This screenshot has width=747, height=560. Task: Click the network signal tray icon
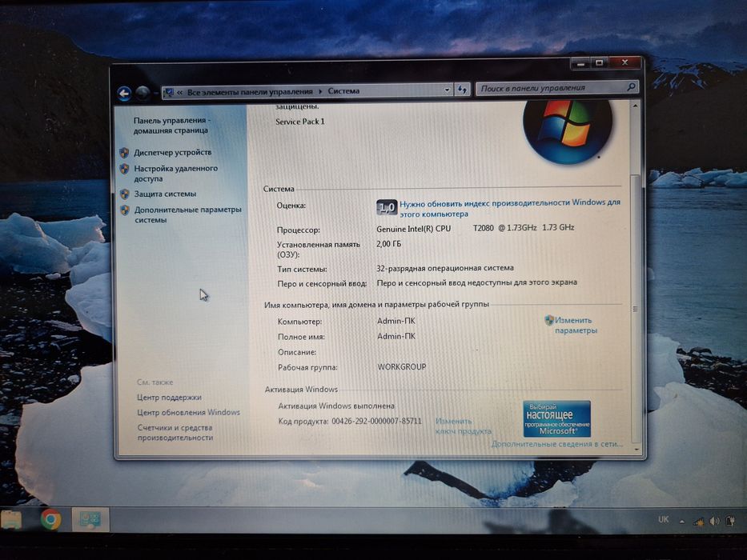click(x=699, y=522)
